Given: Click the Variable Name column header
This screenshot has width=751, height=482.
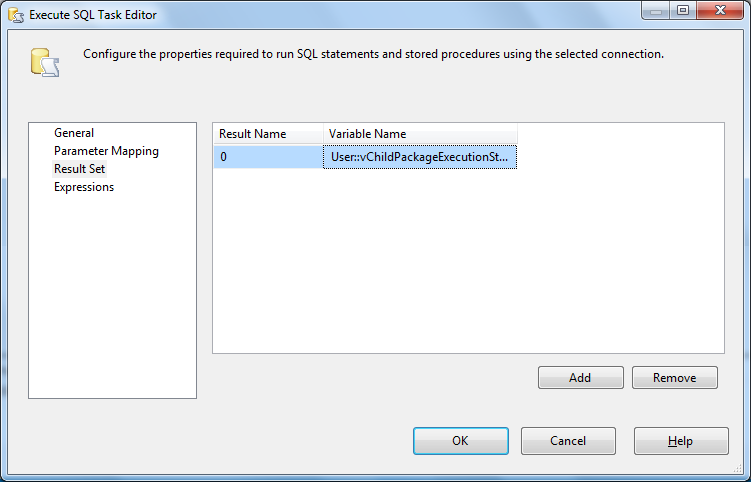Looking at the screenshot, I should (x=421, y=134).
